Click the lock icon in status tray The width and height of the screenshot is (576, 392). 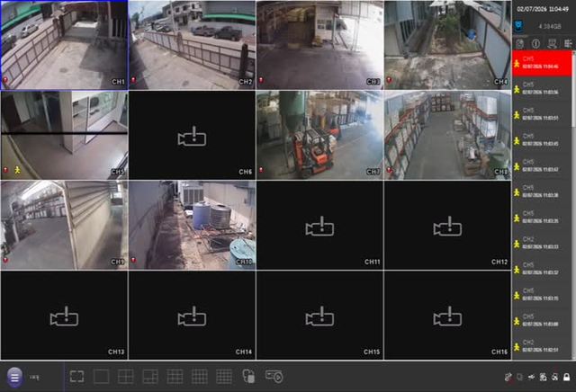pos(567,377)
